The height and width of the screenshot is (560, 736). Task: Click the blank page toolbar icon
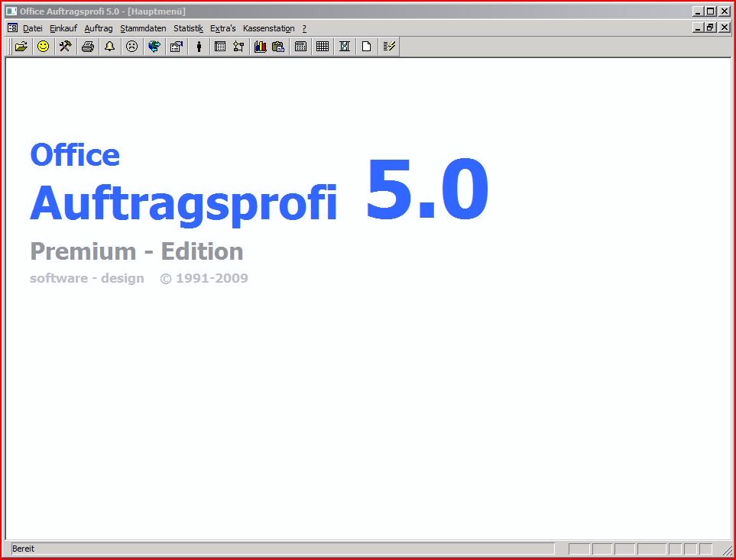[x=367, y=47]
